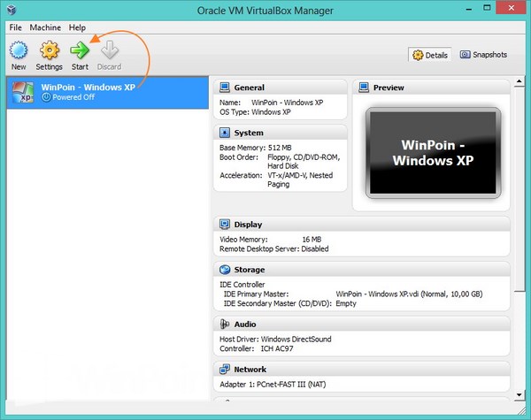Image resolution: width=531 pixels, height=420 pixels.
Task: Click the System section chip icon
Action: pyautogui.click(x=225, y=133)
